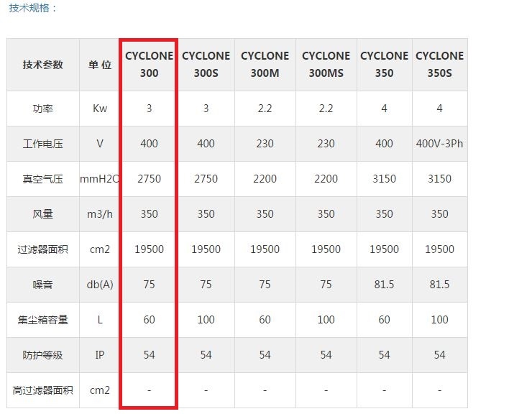Click the CYCLONE 300M column header
Viewport: 532px width, 414px height.
(x=265, y=65)
